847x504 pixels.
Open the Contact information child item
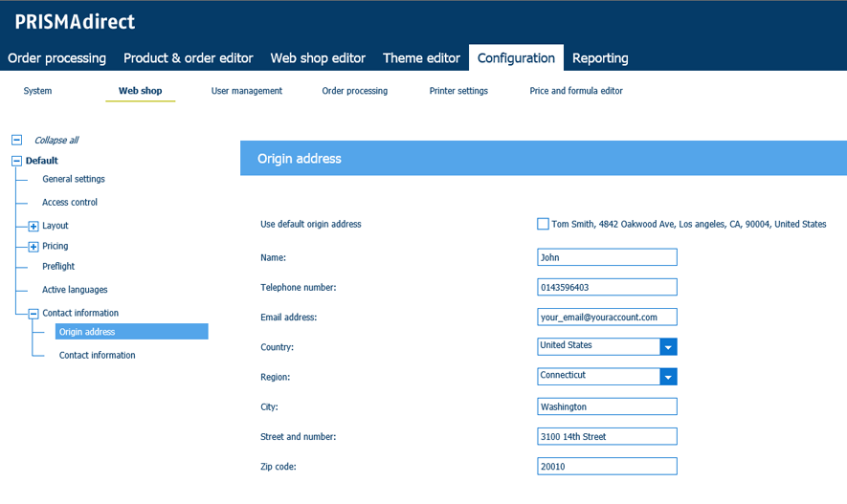click(98, 355)
